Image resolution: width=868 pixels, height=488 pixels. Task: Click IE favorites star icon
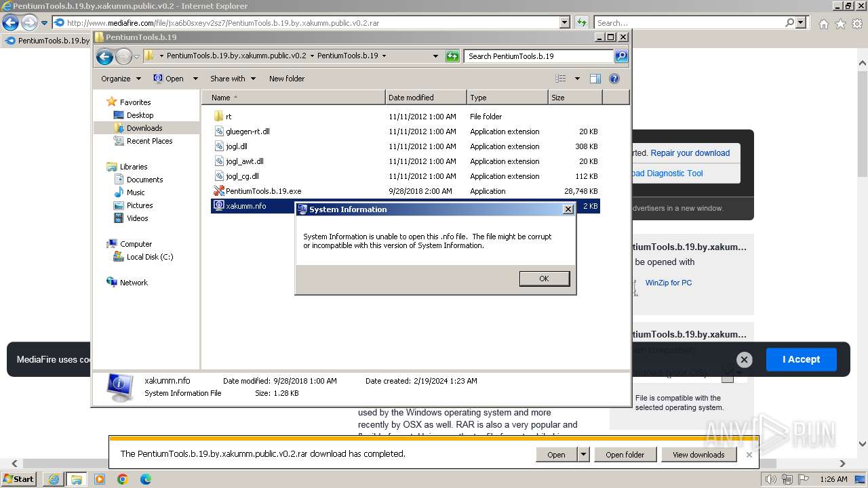840,24
